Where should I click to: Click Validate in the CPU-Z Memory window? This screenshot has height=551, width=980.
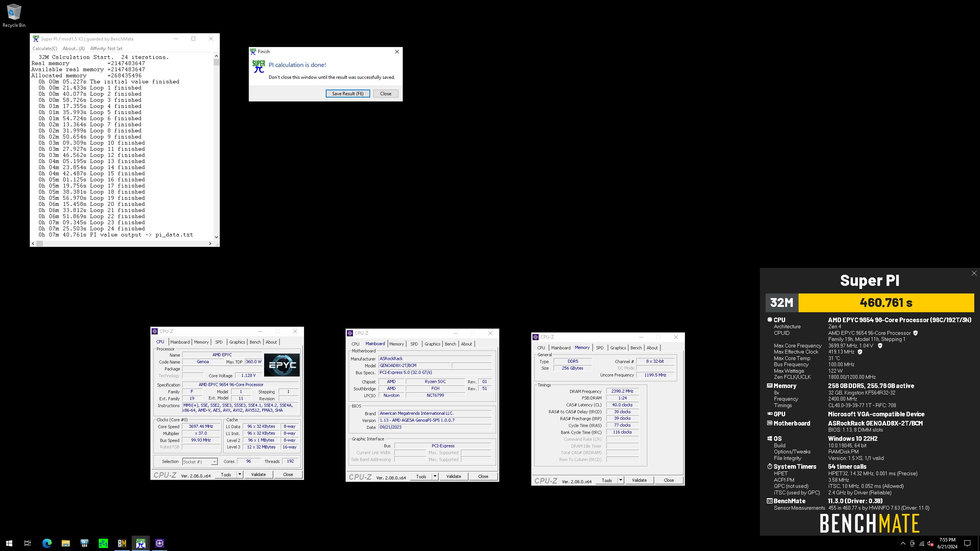[639, 480]
